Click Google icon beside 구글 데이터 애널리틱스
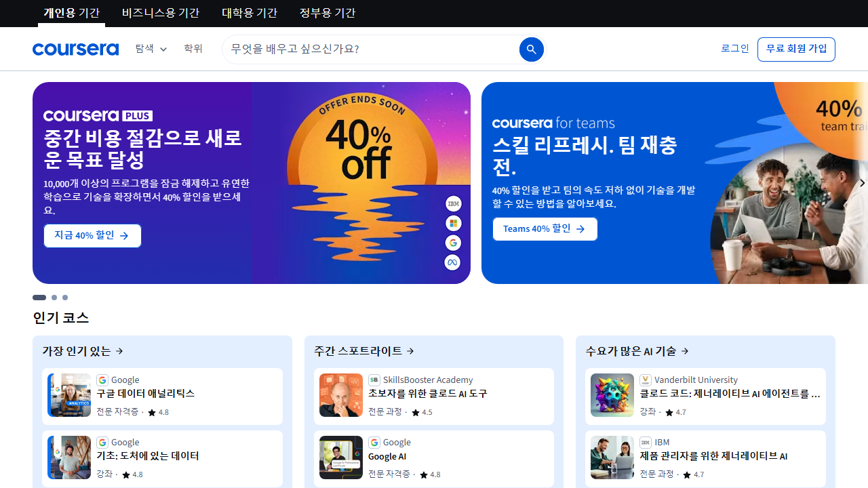The image size is (868, 488). pos(102,380)
